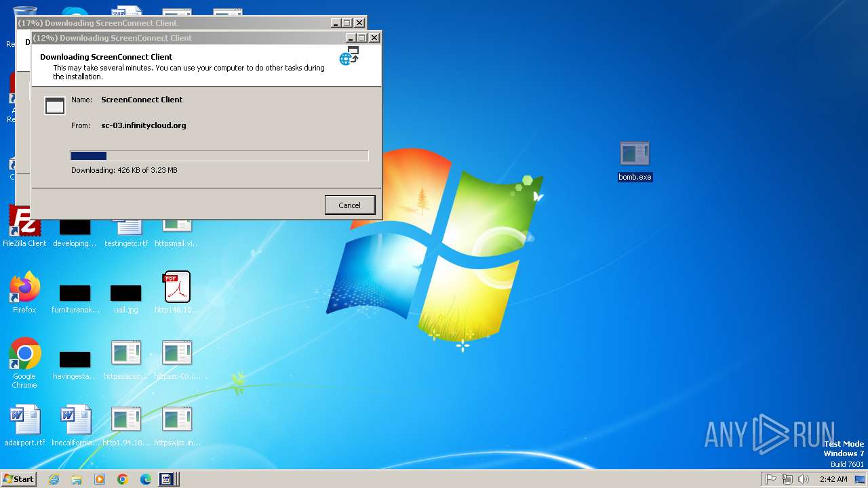Click the 'ScreenConnect Client' name value
The image size is (868, 488).
[142, 100]
